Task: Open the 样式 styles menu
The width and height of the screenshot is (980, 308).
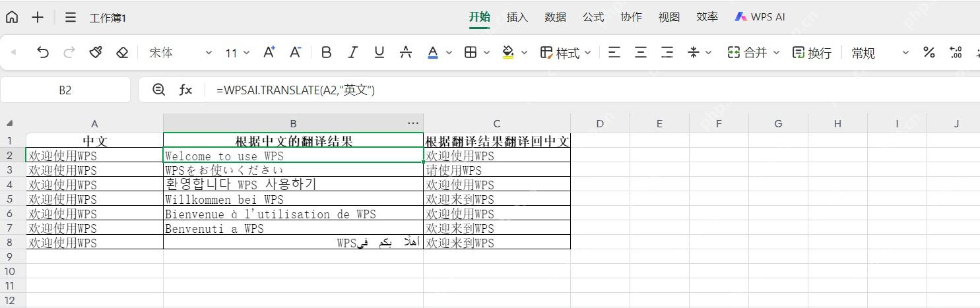Action: 566,53
